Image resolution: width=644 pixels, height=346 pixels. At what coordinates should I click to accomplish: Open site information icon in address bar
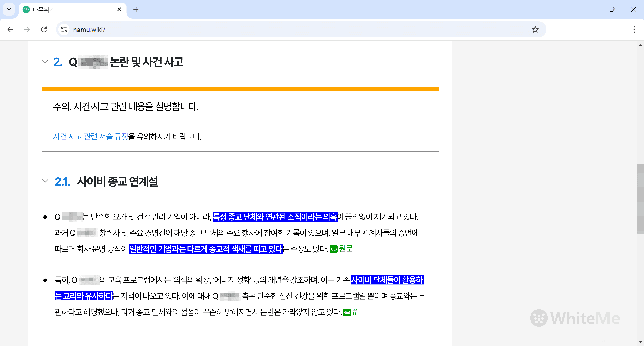point(64,30)
